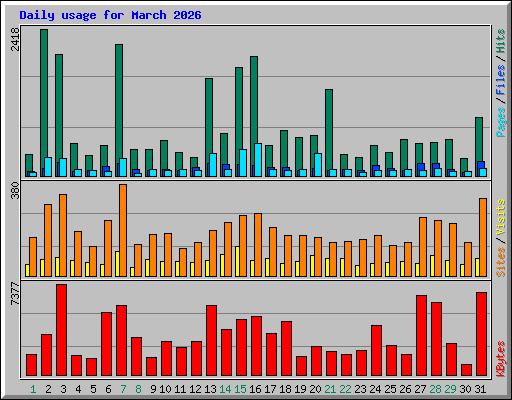The image size is (512, 400).
Task: Select day label "18" on the axis
Action: click(x=285, y=389)
